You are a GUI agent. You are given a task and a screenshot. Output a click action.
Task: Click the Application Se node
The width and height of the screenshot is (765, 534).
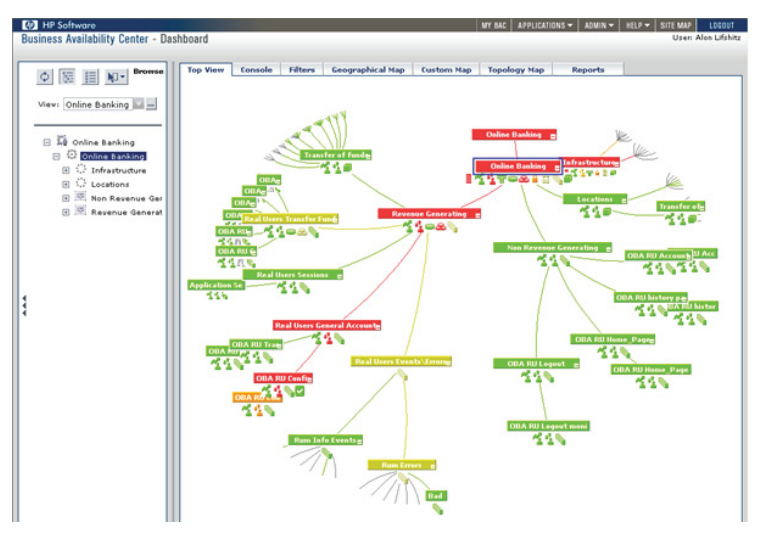tap(216, 285)
